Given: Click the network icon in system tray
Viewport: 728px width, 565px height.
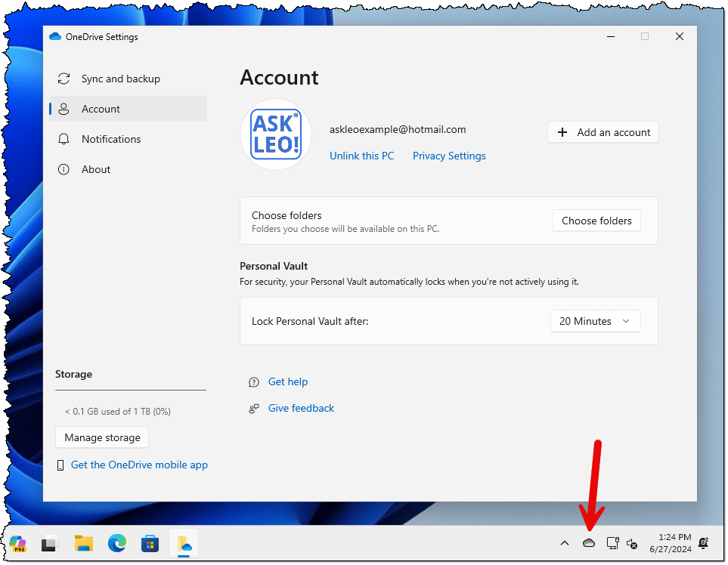Looking at the screenshot, I should (x=612, y=543).
